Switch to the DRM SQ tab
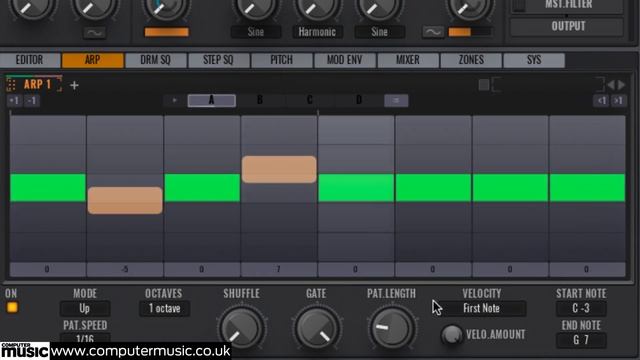The width and height of the screenshot is (640, 360). (156, 60)
